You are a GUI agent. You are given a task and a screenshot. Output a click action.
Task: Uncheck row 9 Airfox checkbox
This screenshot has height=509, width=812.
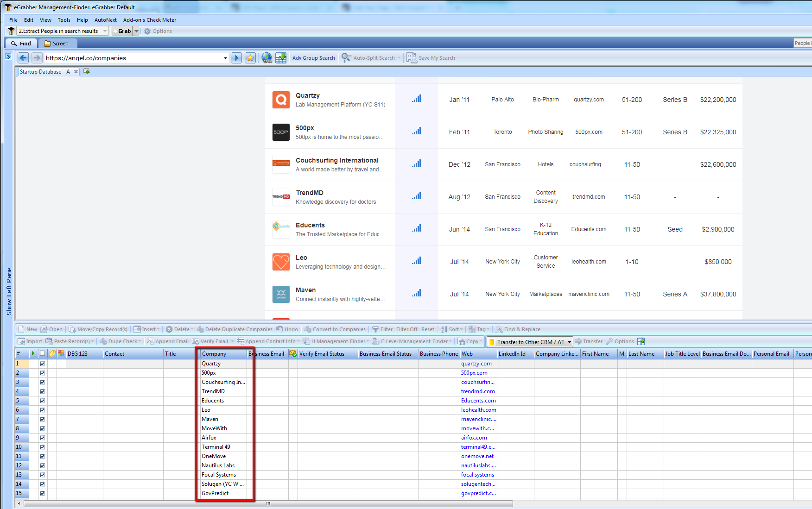coord(43,438)
